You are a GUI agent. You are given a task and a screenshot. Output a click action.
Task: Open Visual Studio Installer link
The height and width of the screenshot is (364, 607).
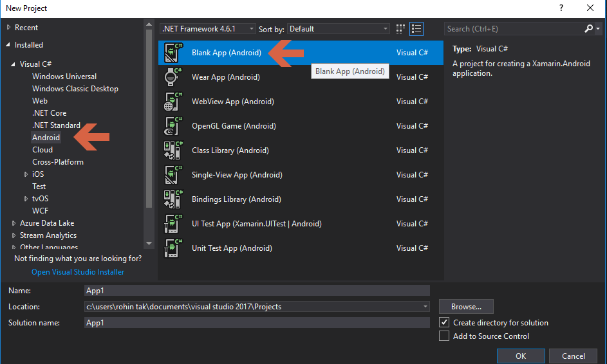(78, 272)
